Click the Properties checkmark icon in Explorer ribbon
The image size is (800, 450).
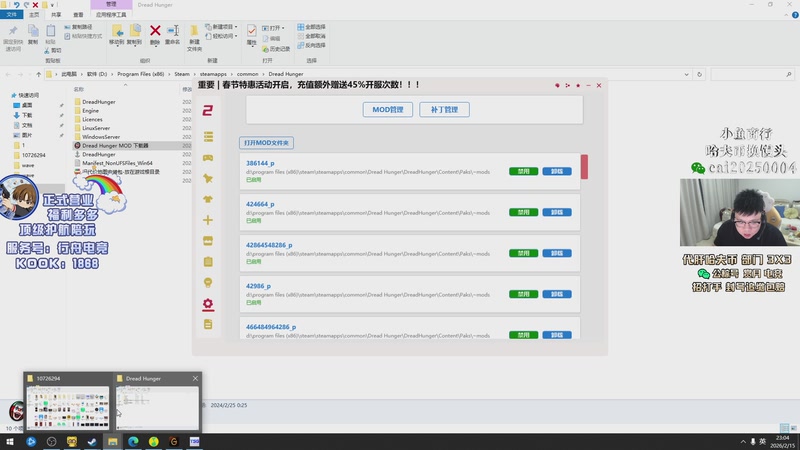(252, 31)
